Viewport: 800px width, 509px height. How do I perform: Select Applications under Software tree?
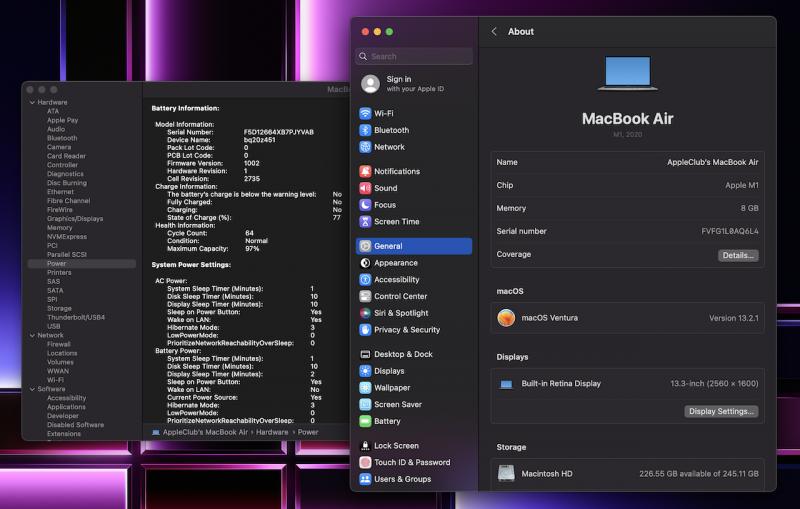[x=66, y=407]
